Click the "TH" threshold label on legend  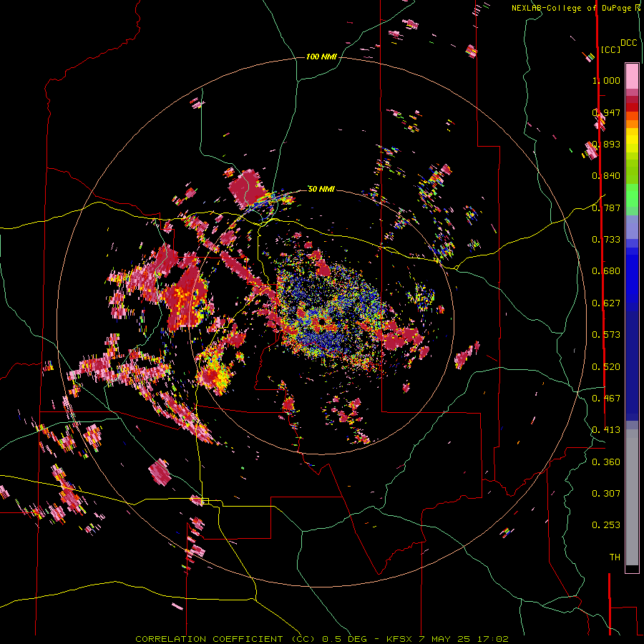tap(615, 557)
